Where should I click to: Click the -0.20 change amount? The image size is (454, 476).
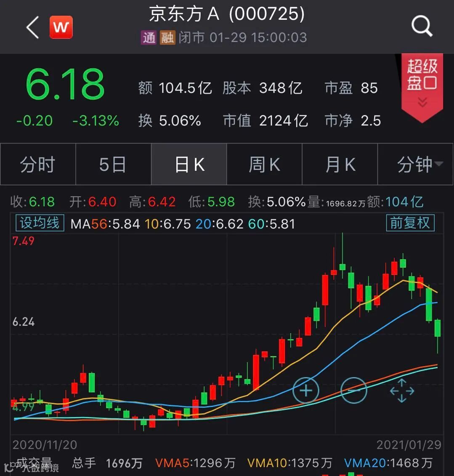point(35,121)
